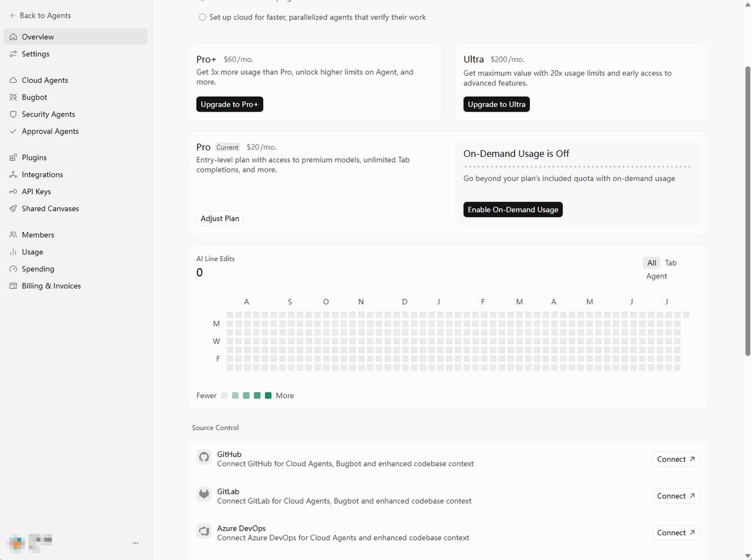Click the user avatar in sidebar
752x560 pixels.
pos(16,543)
